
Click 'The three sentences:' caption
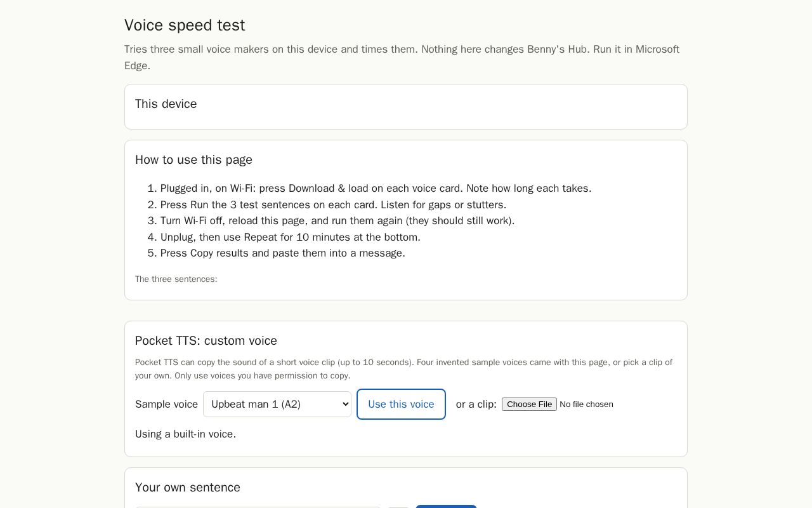(x=176, y=279)
